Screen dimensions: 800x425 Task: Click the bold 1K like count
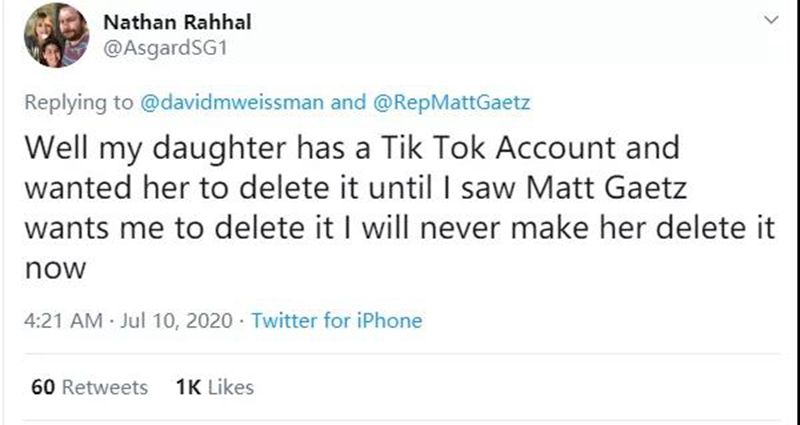point(188,387)
